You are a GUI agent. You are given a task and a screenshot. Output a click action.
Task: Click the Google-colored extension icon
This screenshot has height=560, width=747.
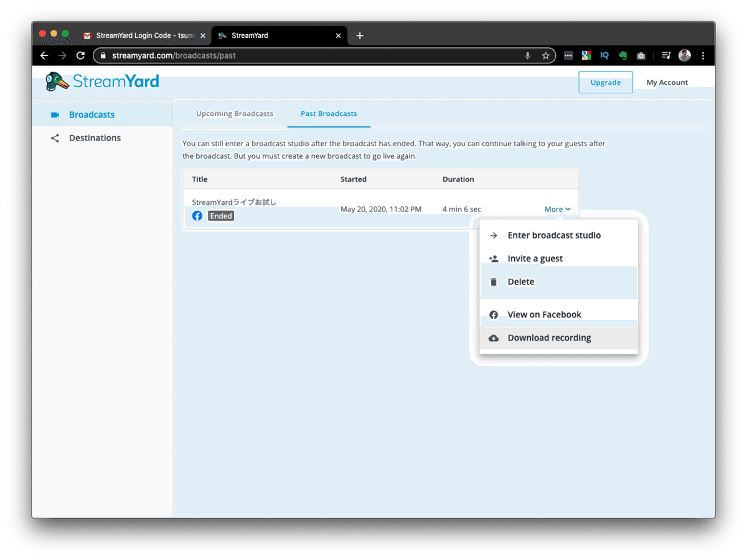pyautogui.click(x=586, y=55)
